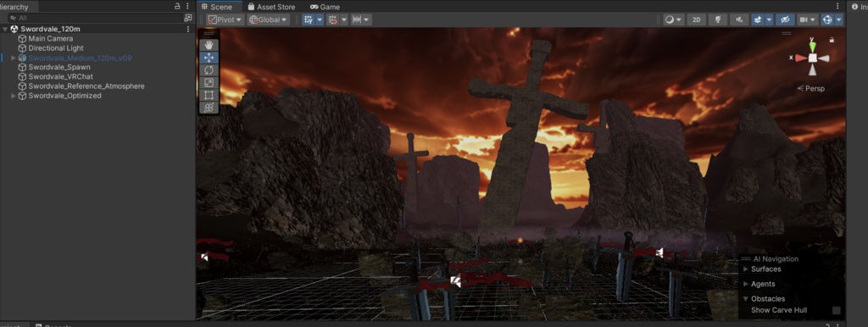The width and height of the screenshot is (868, 327).
Task: Select the Move tool
Action: pyautogui.click(x=209, y=58)
